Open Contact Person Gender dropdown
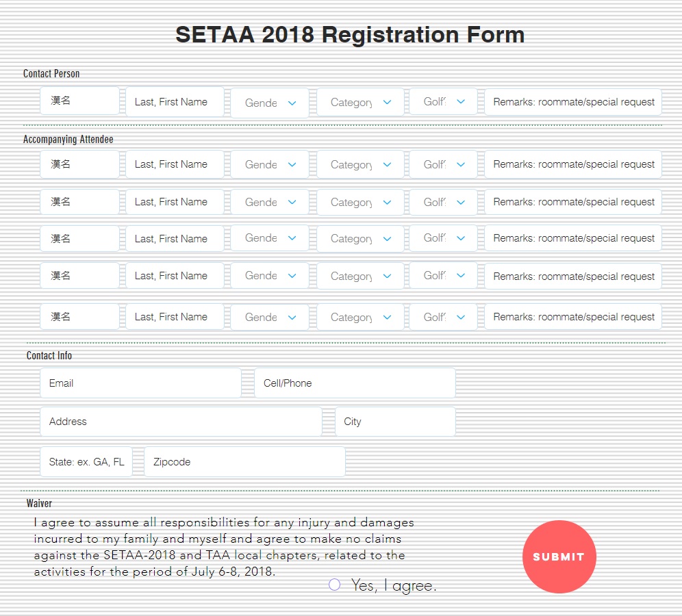 pos(270,103)
